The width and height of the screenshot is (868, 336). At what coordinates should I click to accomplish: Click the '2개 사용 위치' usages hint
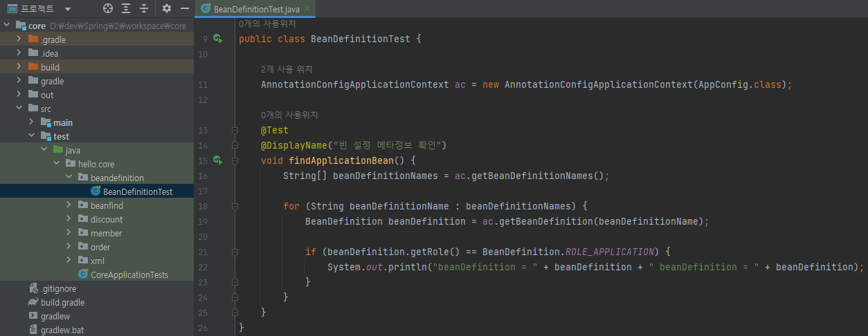click(x=287, y=69)
